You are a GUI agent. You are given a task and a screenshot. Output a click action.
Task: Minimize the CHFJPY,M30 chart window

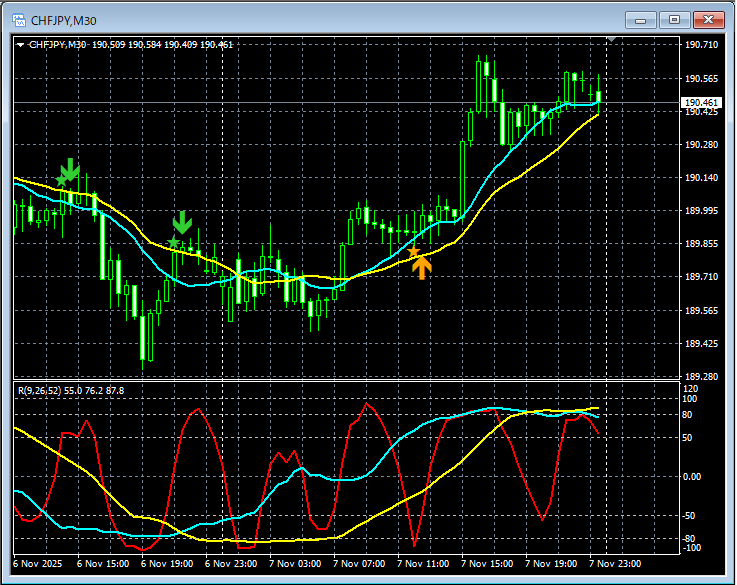[640, 20]
